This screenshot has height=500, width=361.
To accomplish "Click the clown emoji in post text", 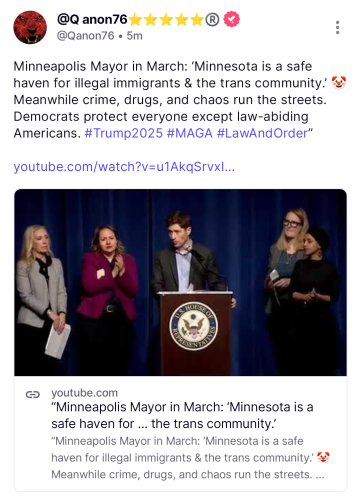I will point(339,83).
